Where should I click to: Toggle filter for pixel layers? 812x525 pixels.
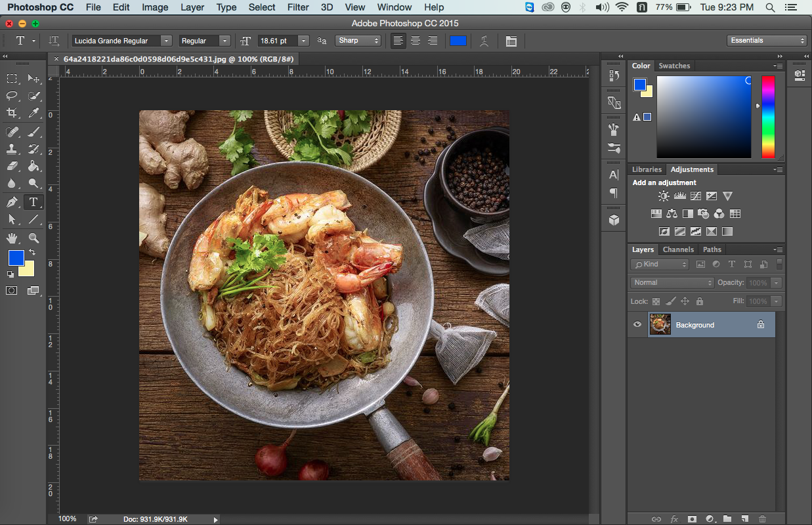tap(700, 264)
